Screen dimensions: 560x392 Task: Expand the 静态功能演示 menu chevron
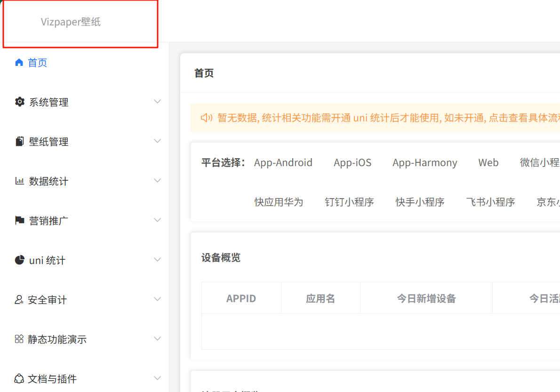[x=157, y=338]
